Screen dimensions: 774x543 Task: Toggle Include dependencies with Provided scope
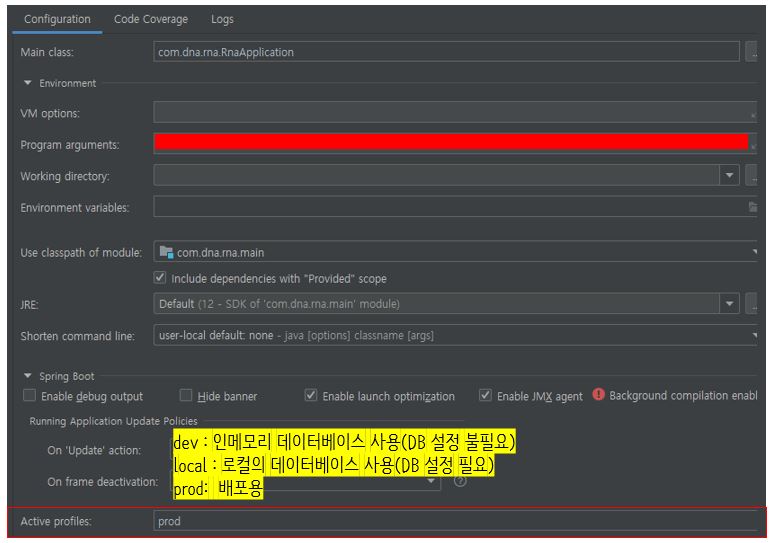[160, 277]
